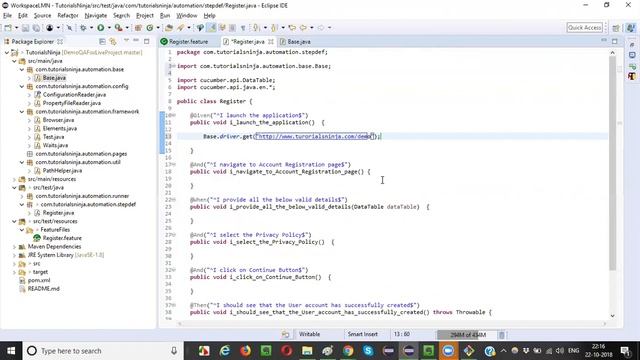The height and width of the screenshot is (360, 640).
Task: Click the heap memory status bar
Action: (467, 335)
